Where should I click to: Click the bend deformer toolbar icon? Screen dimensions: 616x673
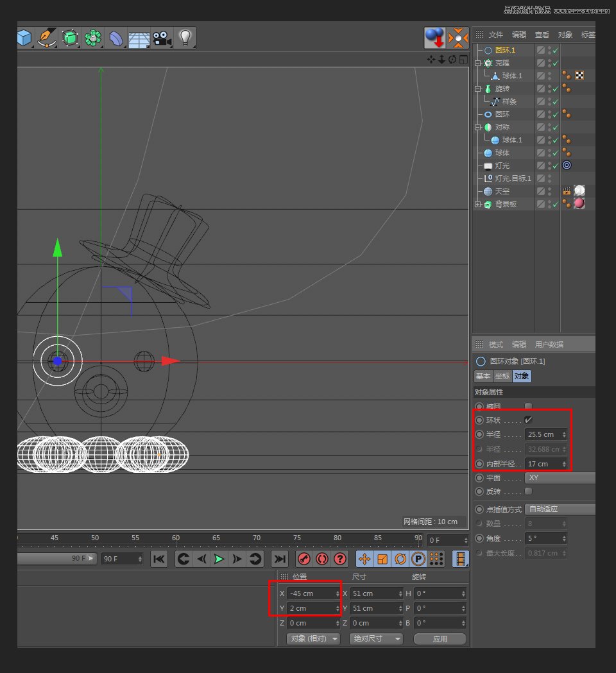(x=116, y=39)
